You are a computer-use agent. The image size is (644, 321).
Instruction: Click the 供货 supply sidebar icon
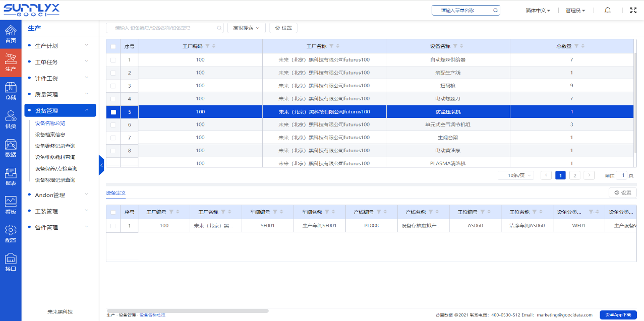[x=11, y=119]
